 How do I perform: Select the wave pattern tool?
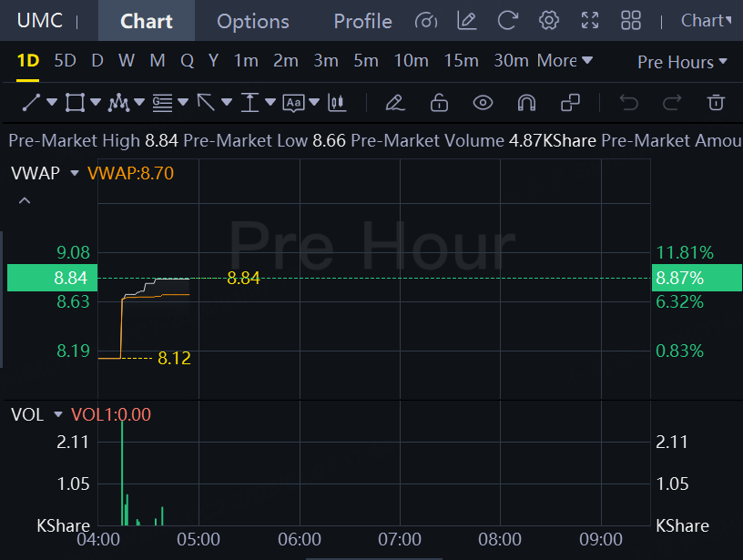coord(118,102)
